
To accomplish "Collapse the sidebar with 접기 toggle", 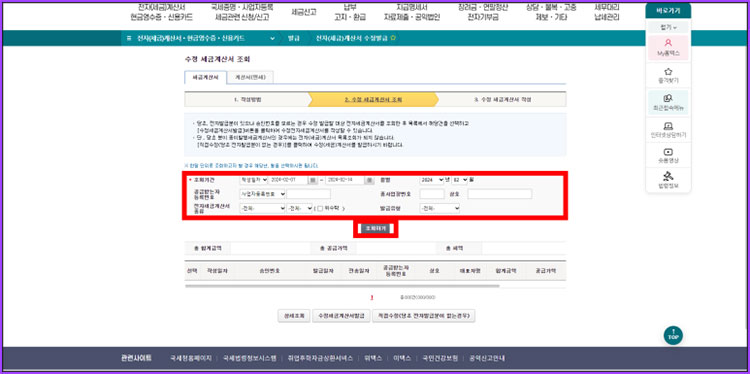I will (x=668, y=27).
